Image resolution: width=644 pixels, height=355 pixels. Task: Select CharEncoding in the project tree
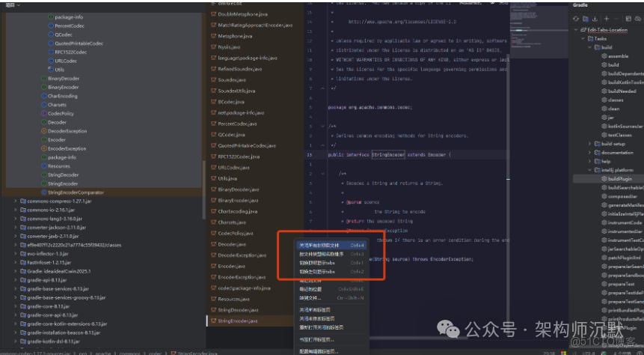pyautogui.click(x=62, y=96)
